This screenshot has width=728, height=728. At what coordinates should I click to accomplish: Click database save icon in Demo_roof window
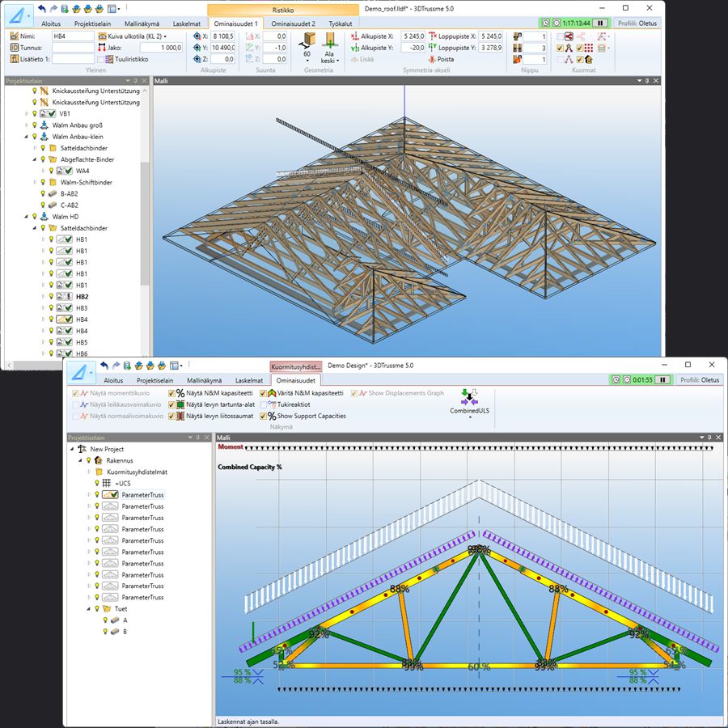tap(65, 8)
